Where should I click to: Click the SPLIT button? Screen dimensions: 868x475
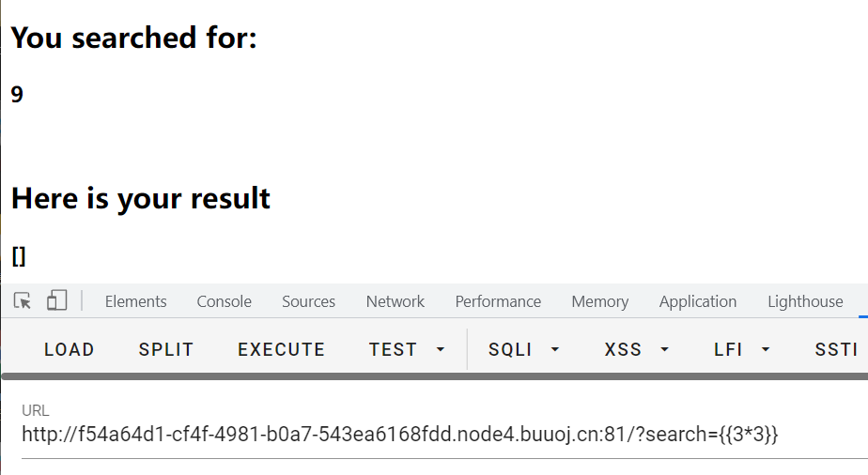(x=166, y=349)
